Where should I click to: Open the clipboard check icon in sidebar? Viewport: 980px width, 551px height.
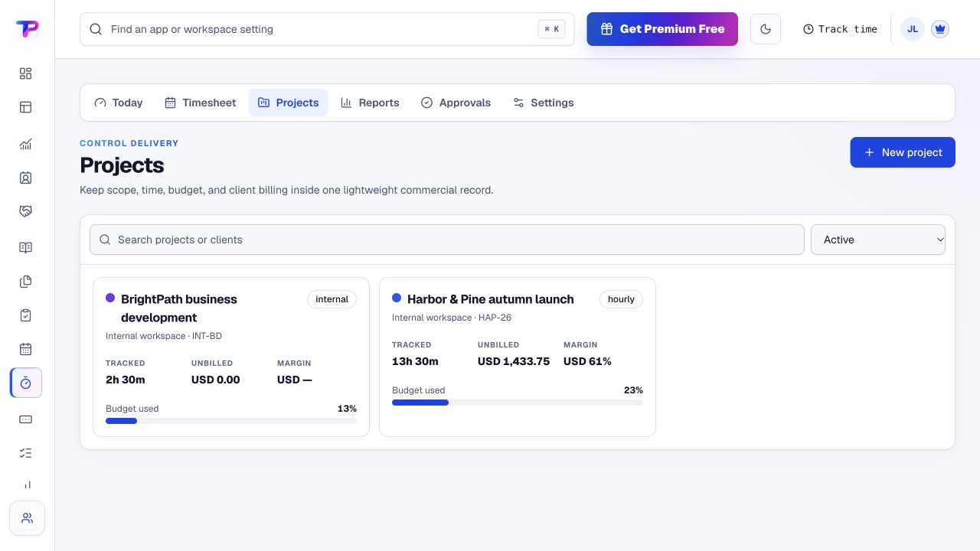[x=25, y=315]
